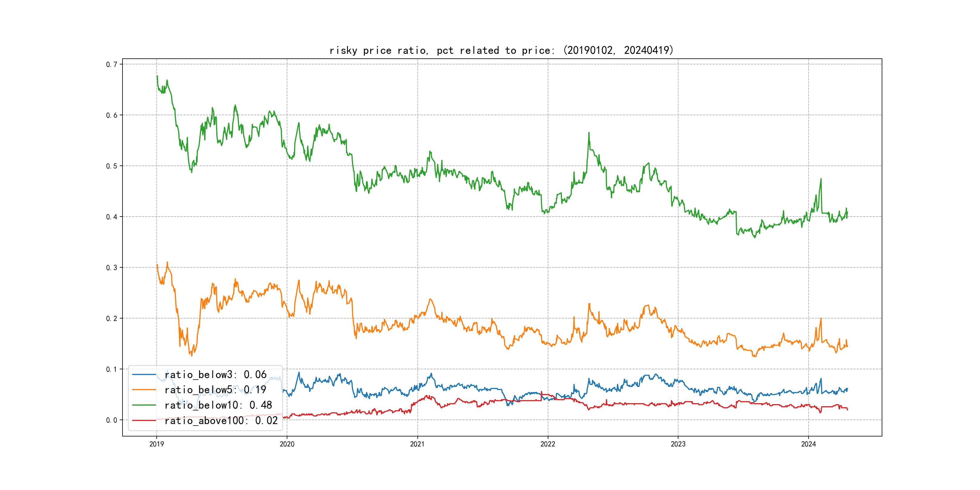Click the 2023 x-axis tick label
Viewport: 980px width, 490px height.
(x=678, y=444)
